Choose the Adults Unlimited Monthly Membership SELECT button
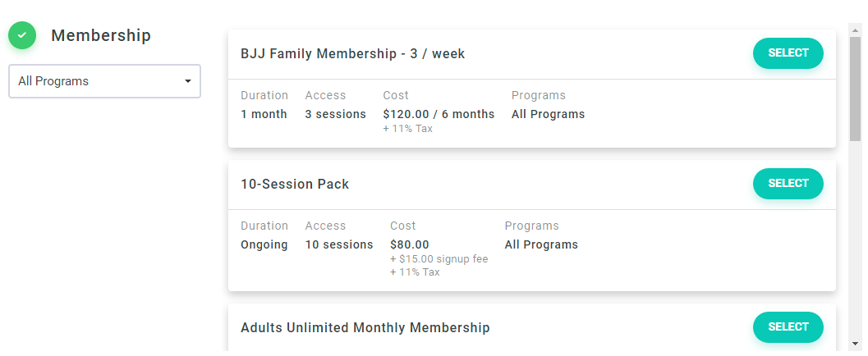The width and height of the screenshot is (868, 356). pyautogui.click(x=788, y=327)
